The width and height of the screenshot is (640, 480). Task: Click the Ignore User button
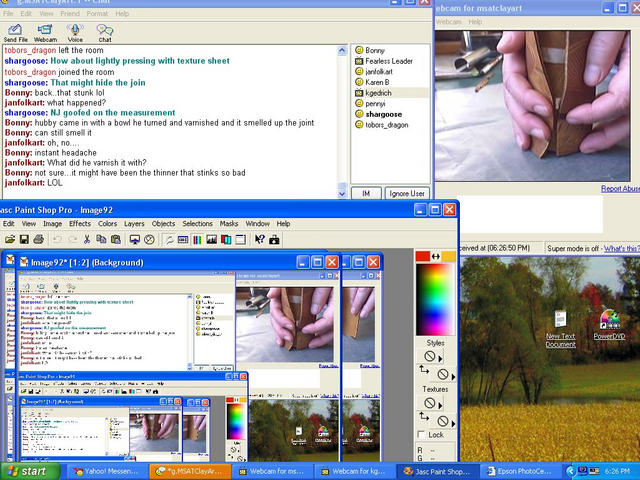407,193
